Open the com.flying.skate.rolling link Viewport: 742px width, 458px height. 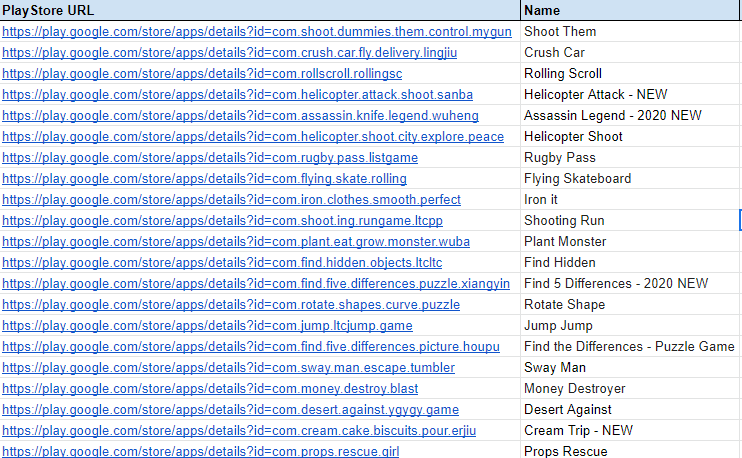click(x=204, y=178)
